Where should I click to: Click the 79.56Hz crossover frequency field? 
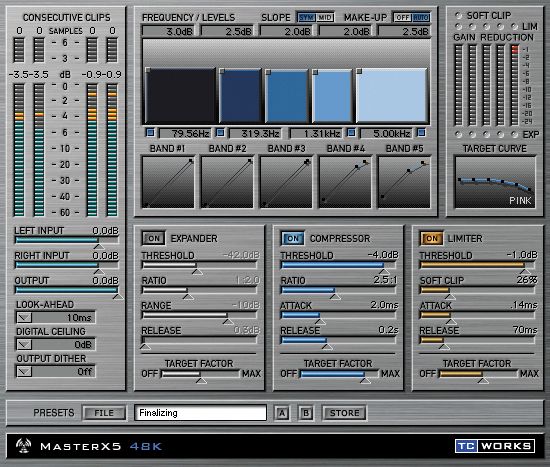[x=185, y=133]
